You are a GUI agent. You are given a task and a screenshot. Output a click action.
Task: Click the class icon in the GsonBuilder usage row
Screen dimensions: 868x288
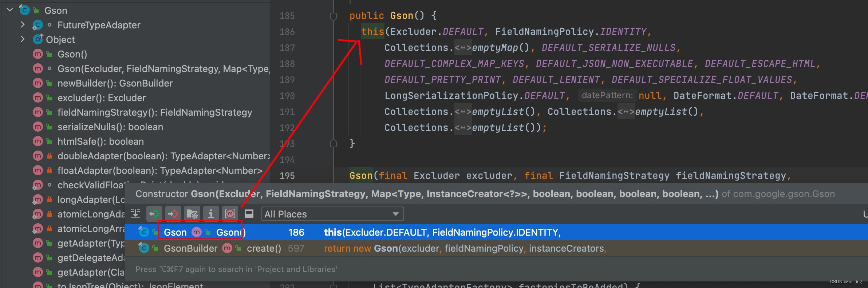click(144, 248)
